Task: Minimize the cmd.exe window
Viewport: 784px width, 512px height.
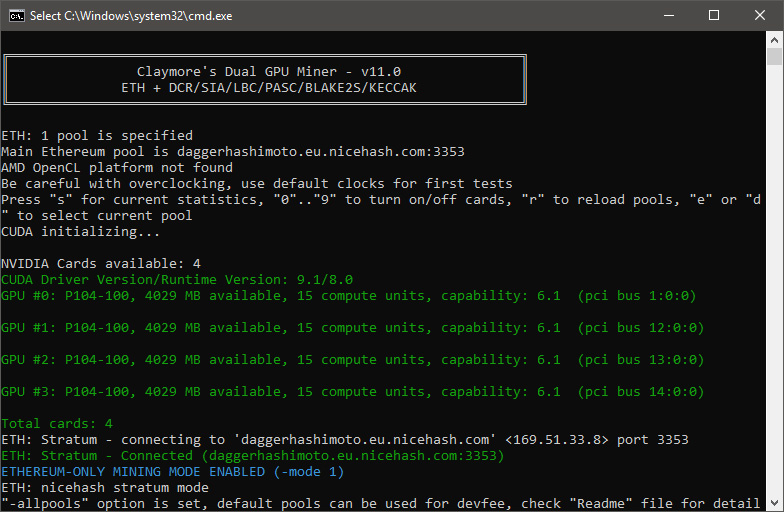Action: pyautogui.click(x=668, y=16)
